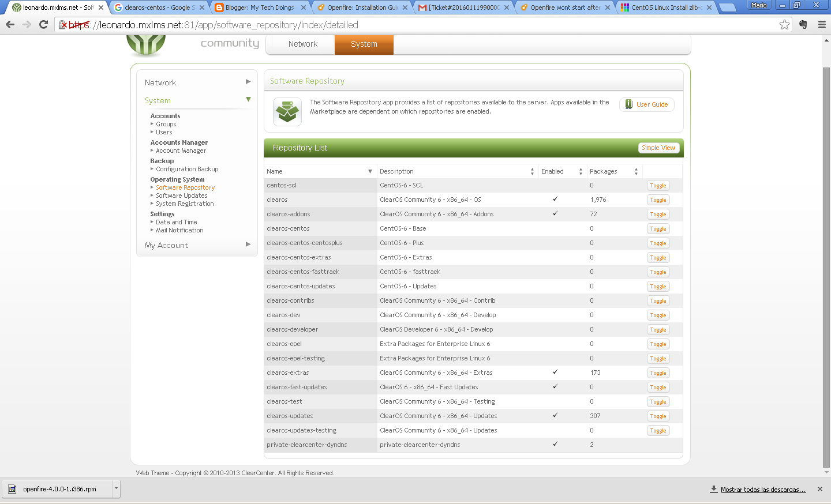Sort the table by Description column
831x504 pixels.
coord(457,171)
